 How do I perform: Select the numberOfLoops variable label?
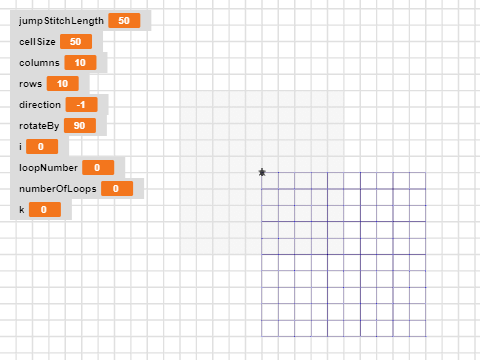(x=58, y=189)
